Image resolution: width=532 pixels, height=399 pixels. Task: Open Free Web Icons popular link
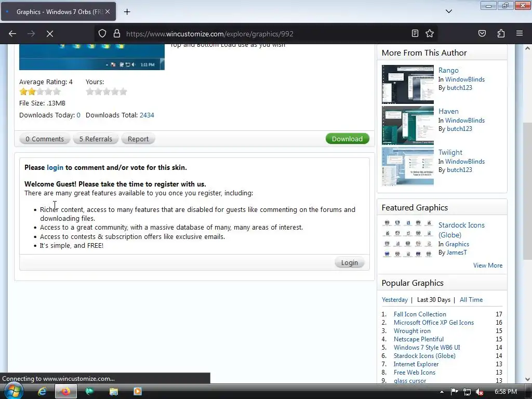click(x=414, y=372)
